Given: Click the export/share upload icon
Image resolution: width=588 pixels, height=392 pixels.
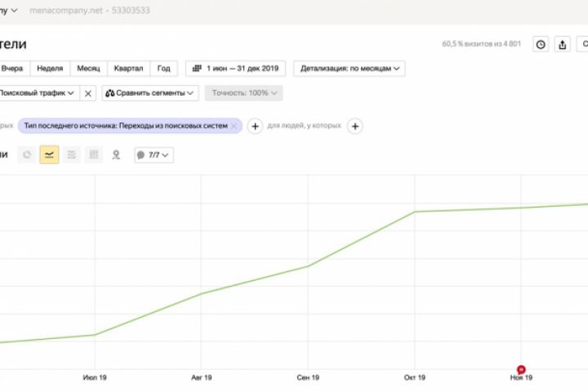Looking at the screenshot, I should pos(562,44).
